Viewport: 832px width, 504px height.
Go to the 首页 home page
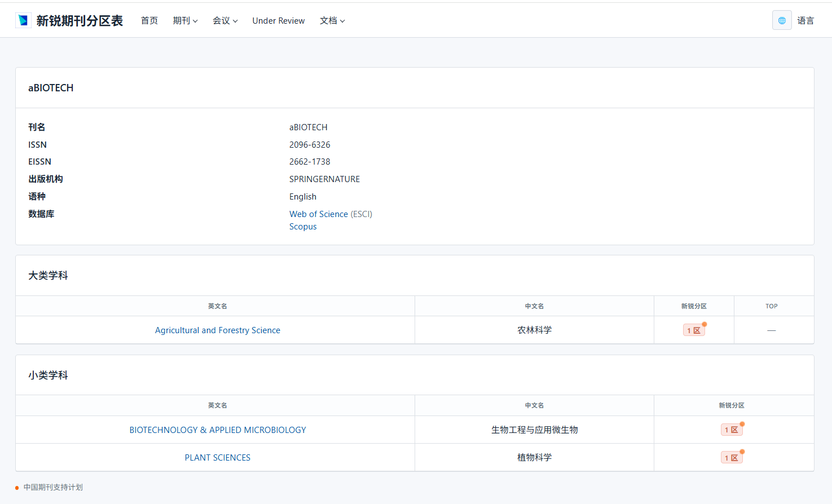[x=149, y=21]
